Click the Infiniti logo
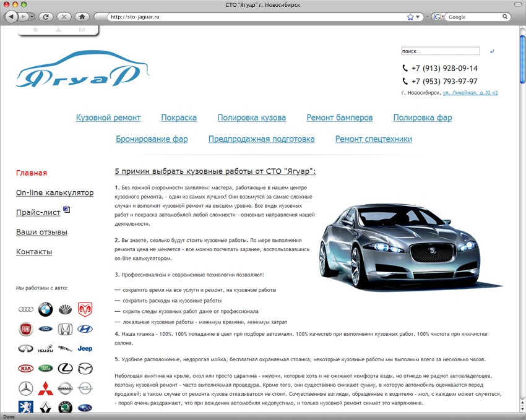This screenshot has height=420, width=526. [x=26, y=349]
